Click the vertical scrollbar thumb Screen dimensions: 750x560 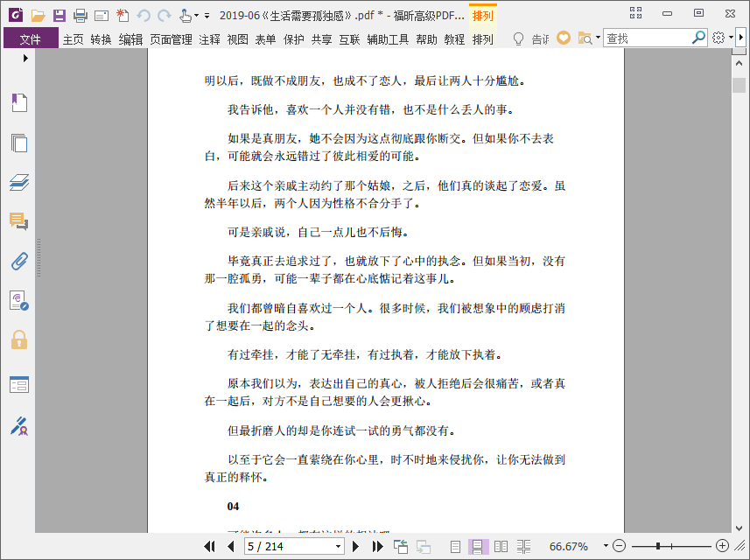click(x=739, y=85)
